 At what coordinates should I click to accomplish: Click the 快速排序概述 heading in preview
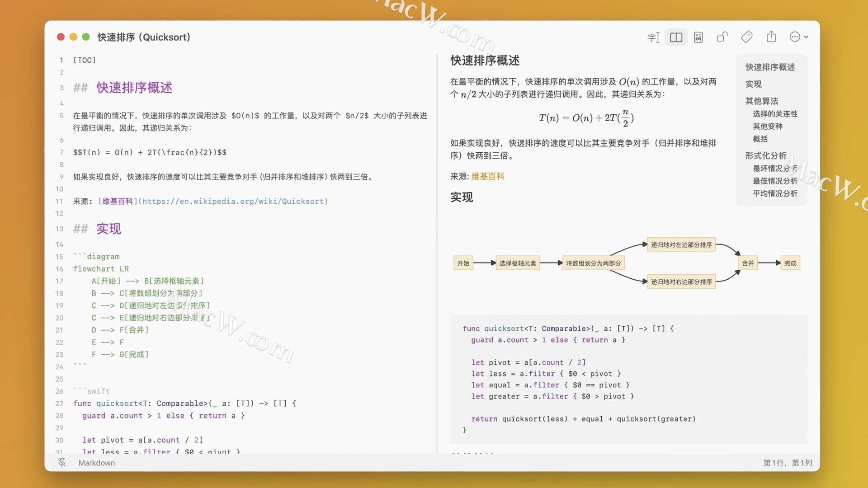point(485,61)
